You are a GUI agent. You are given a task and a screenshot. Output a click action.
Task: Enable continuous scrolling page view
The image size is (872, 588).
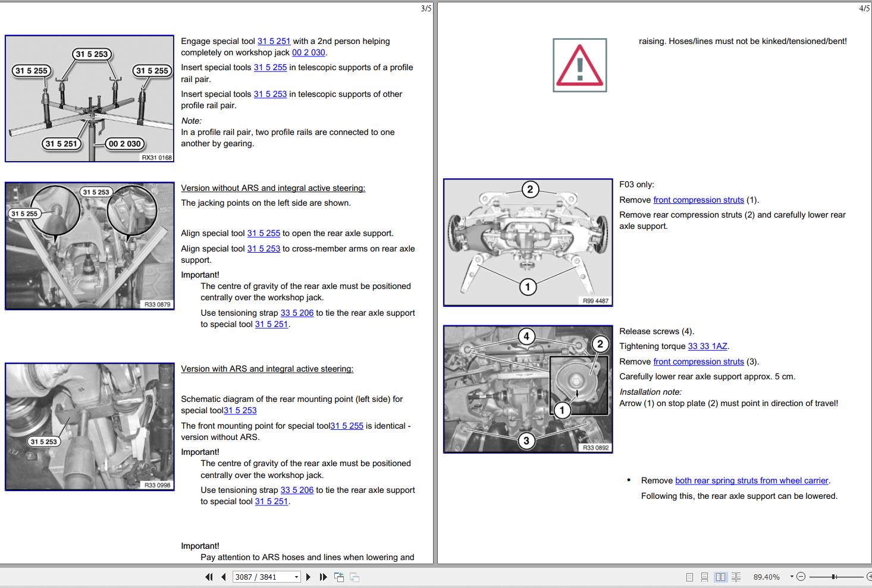[704, 577]
